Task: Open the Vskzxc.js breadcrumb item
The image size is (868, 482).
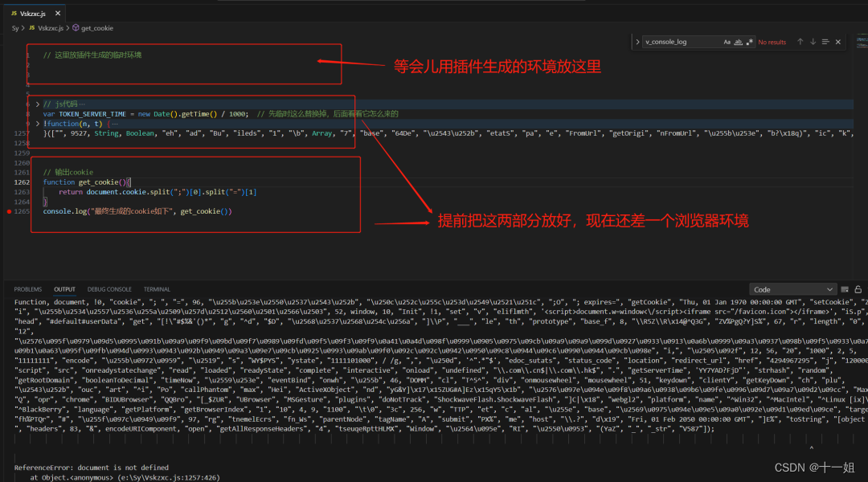Action: pyautogui.click(x=51, y=28)
